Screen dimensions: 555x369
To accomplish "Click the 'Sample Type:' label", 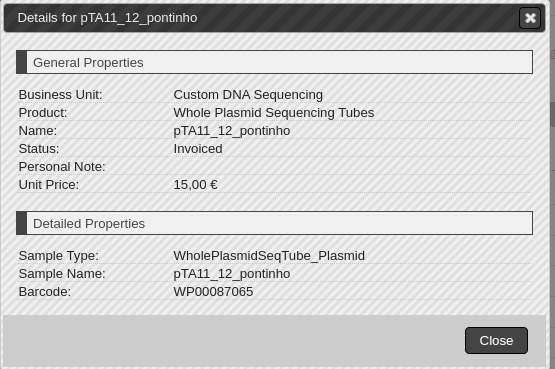I will [x=59, y=255].
